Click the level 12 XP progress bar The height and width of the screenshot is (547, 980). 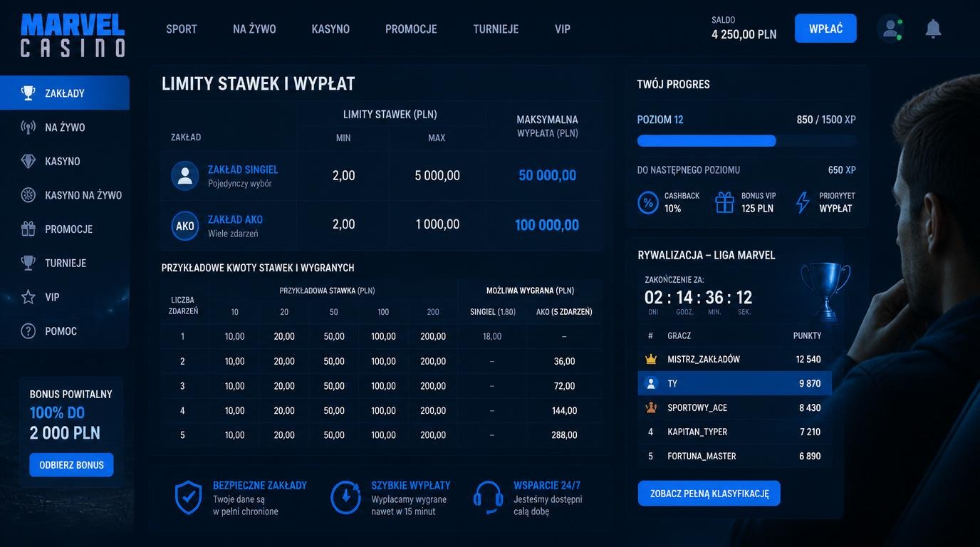point(746,141)
